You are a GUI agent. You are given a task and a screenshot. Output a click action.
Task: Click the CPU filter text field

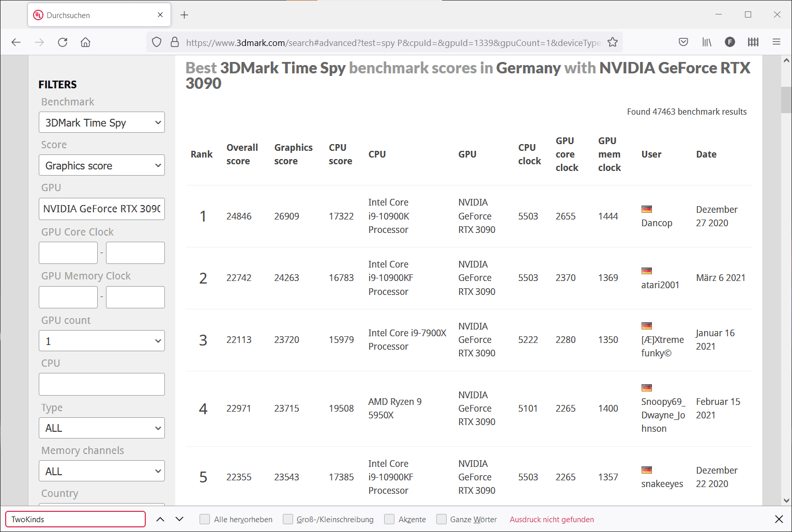[x=102, y=384]
